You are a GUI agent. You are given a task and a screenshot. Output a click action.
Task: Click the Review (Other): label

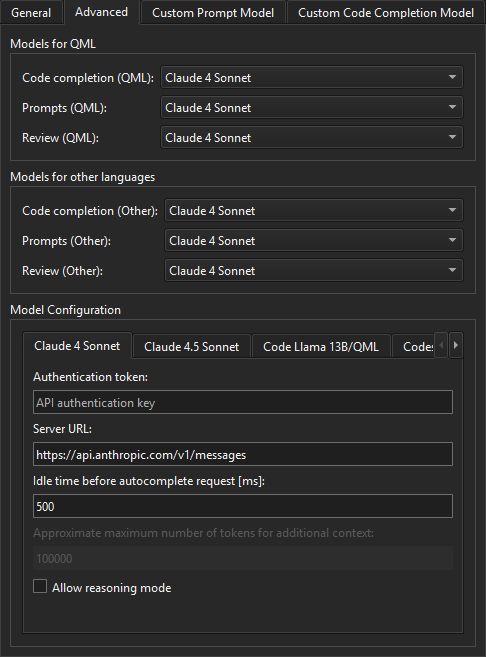coord(62,271)
